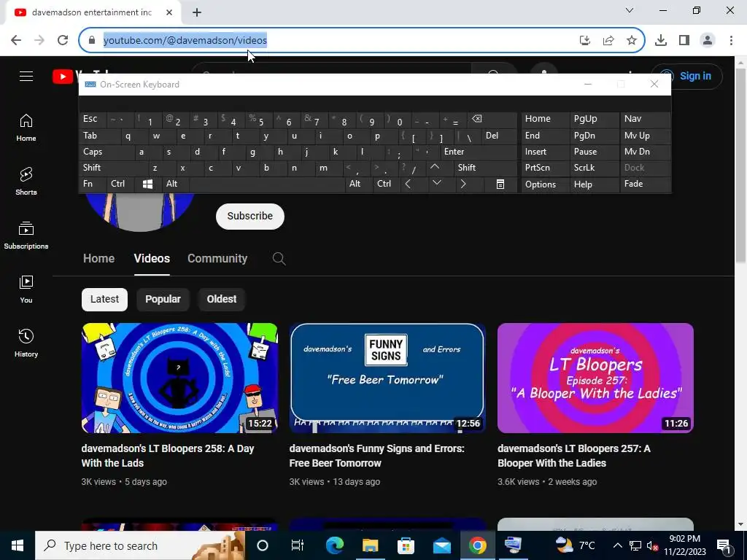Go to Home in YouTube sidebar

click(26, 128)
